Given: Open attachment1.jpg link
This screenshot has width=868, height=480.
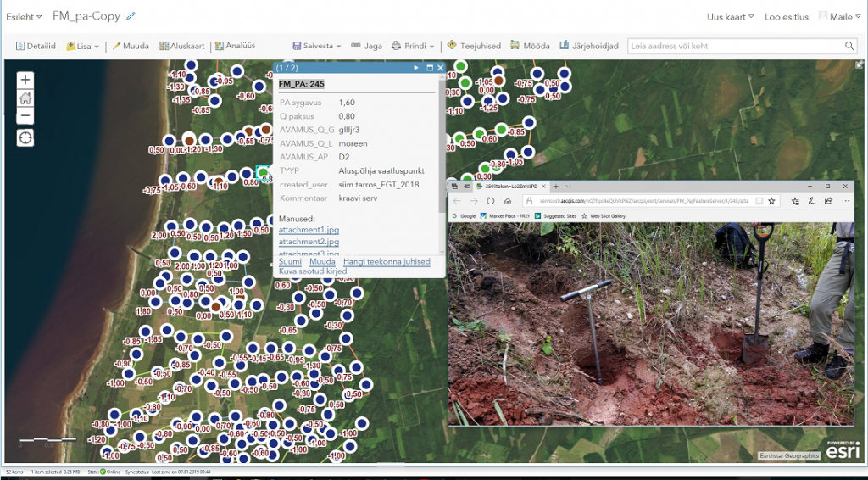Looking at the screenshot, I should [309, 230].
